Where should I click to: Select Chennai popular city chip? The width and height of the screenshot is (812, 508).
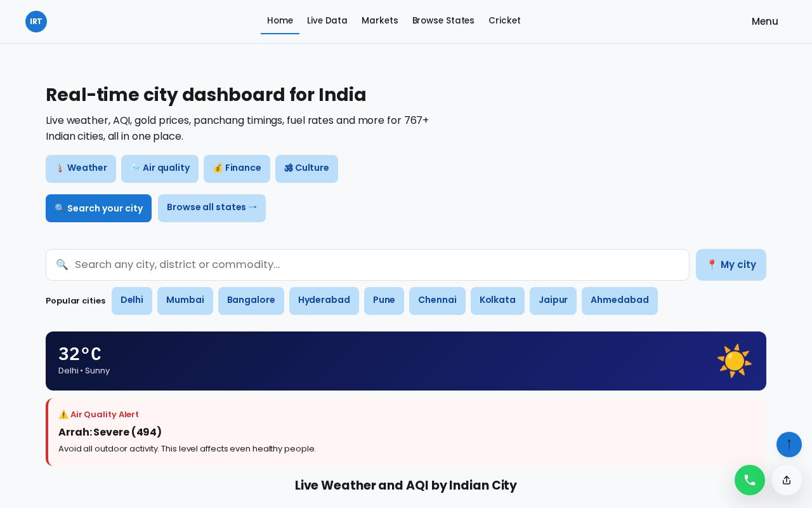pyautogui.click(x=437, y=301)
